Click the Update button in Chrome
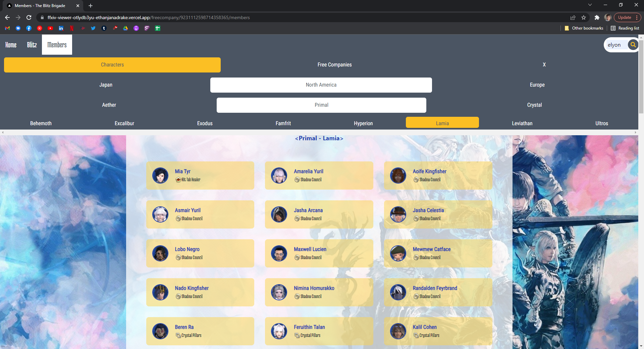The height and width of the screenshot is (349, 644). pos(624,17)
